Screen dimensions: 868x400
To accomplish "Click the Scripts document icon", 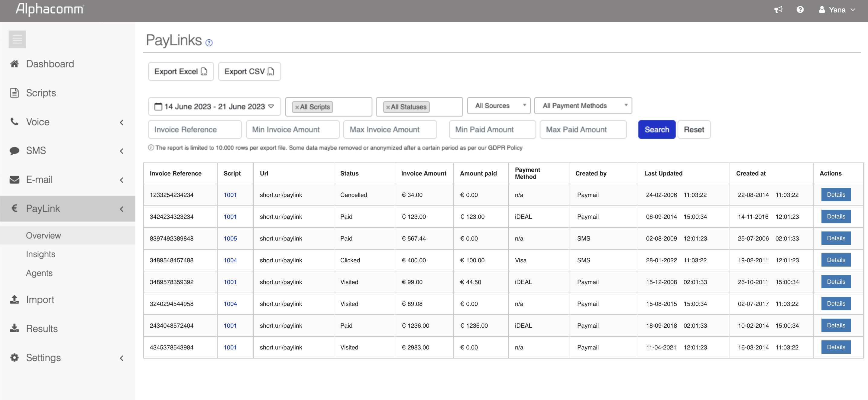I will (x=15, y=93).
